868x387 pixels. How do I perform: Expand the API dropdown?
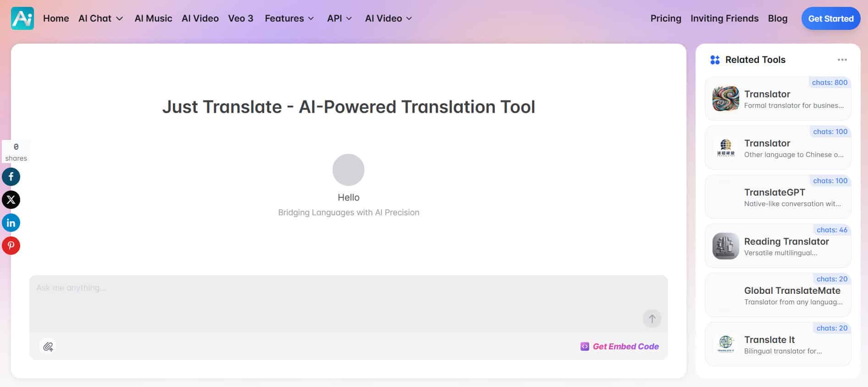pyautogui.click(x=339, y=18)
